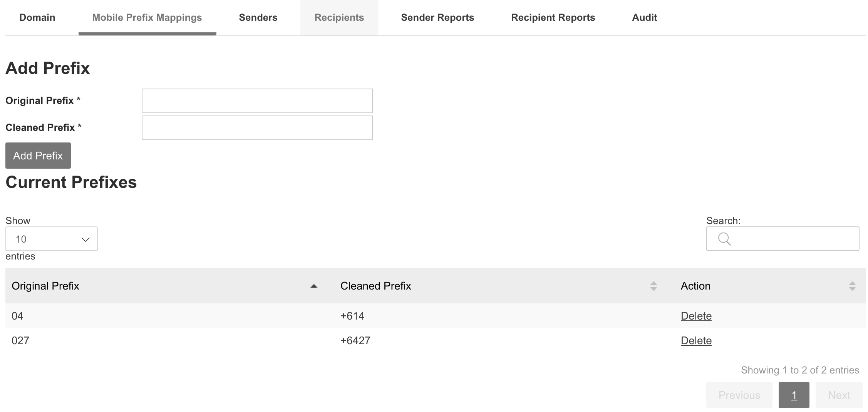Sort by Cleaned Prefix arrows icon
This screenshot has height=412, width=868.
pos(654,286)
